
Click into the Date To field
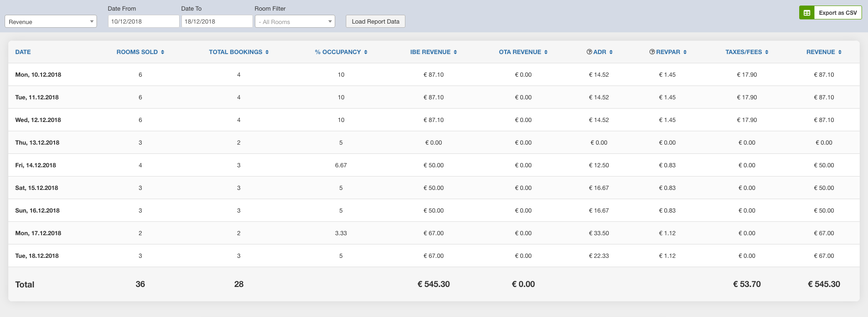pos(217,22)
